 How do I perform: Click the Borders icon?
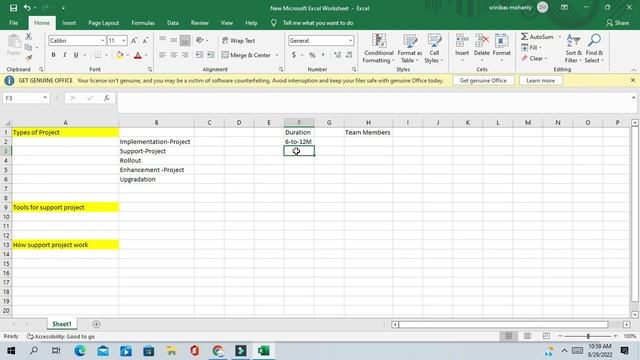pyautogui.click(x=98, y=55)
